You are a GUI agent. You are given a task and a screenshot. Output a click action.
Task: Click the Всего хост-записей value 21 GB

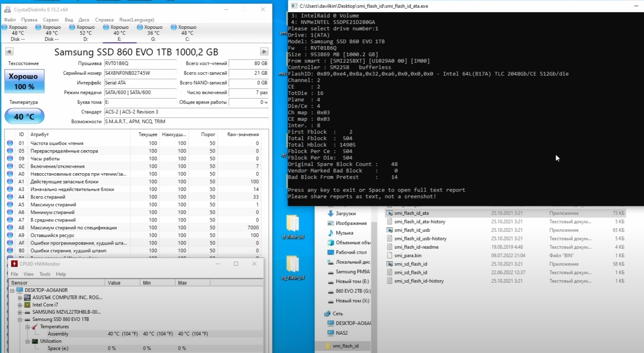tap(249, 73)
